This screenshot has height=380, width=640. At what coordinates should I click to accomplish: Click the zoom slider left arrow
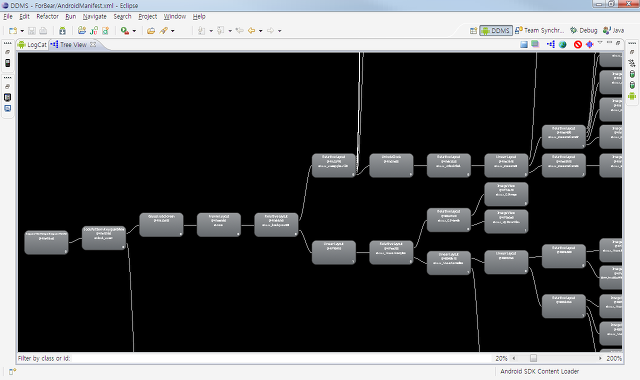pos(514,358)
